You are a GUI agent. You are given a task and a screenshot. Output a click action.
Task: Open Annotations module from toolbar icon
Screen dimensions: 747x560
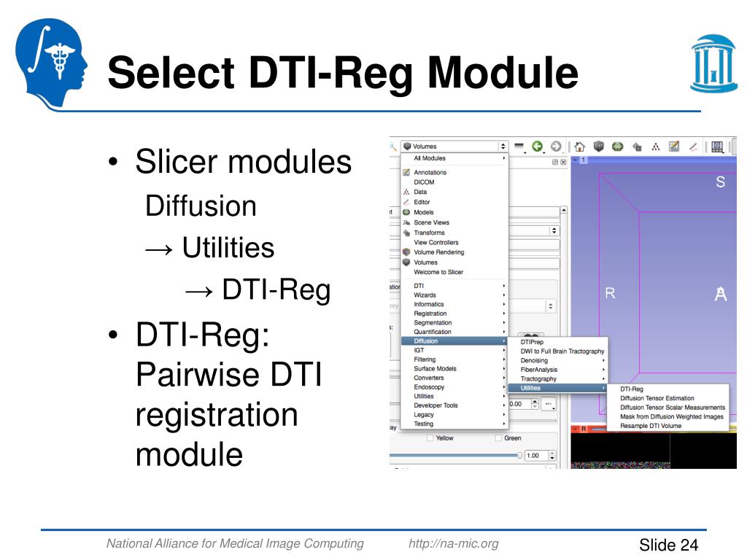(673, 147)
